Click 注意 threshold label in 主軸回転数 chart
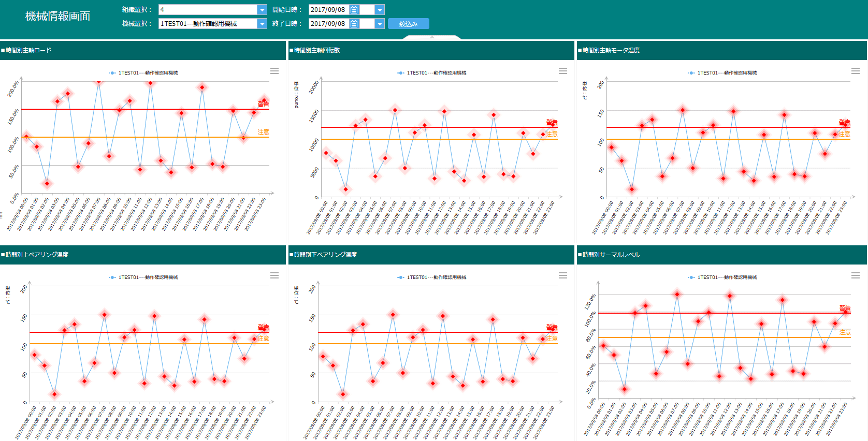The height and width of the screenshot is (441, 868). (552, 134)
